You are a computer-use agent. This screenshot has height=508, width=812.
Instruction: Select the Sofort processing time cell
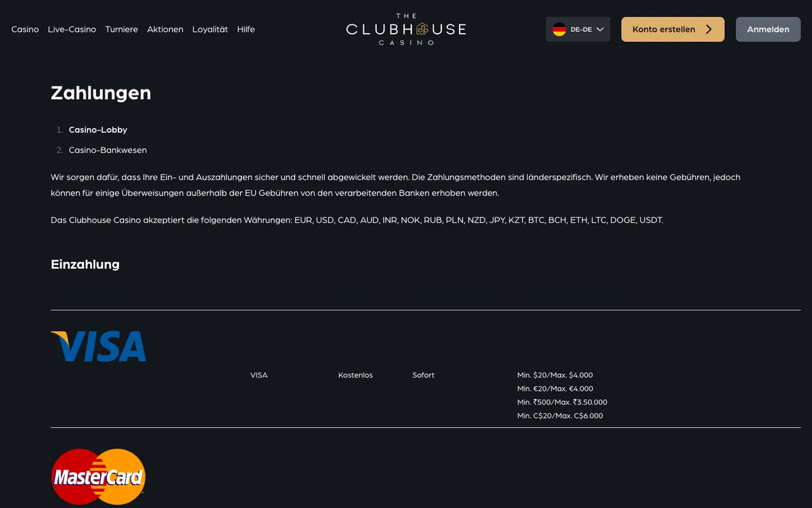(424, 375)
